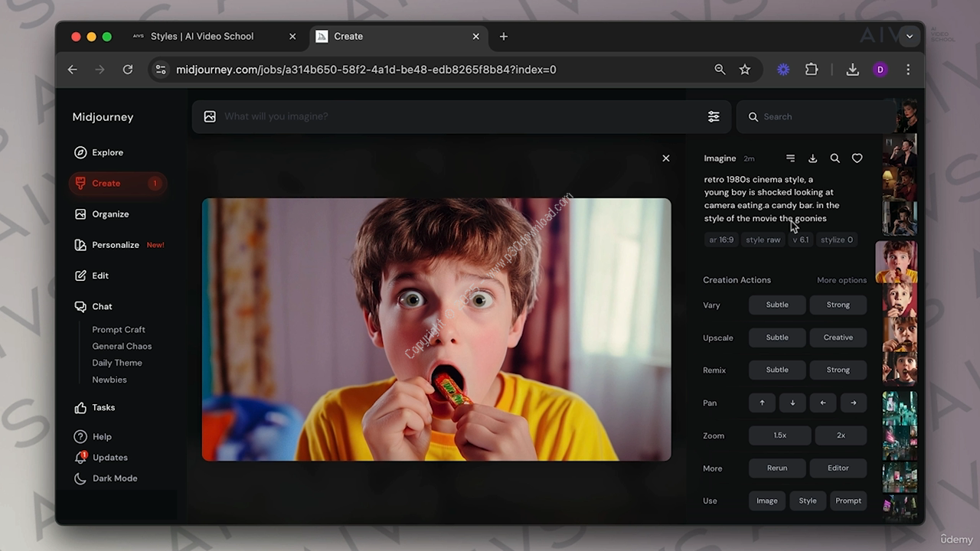The height and width of the screenshot is (551, 980).
Task: Zoom out 2x
Action: [x=841, y=435]
